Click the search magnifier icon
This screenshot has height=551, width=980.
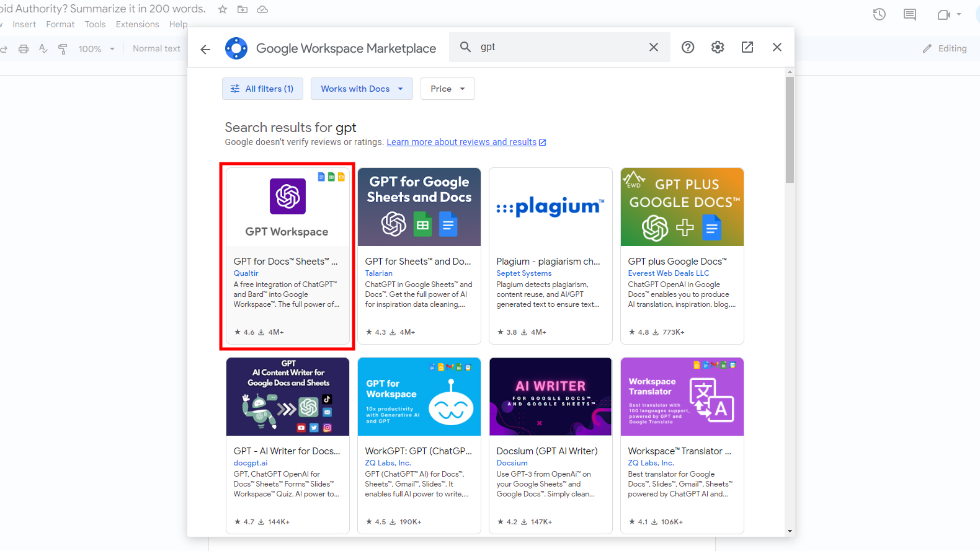pos(465,47)
